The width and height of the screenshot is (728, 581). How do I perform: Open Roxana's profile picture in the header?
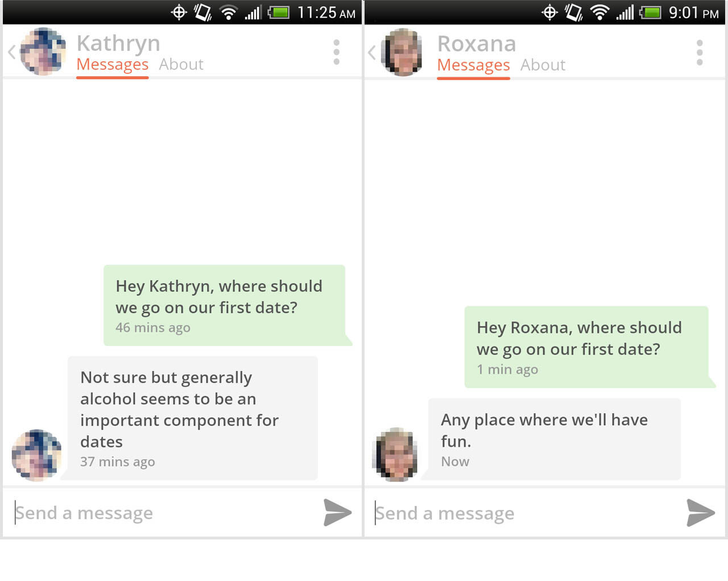[x=403, y=52]
